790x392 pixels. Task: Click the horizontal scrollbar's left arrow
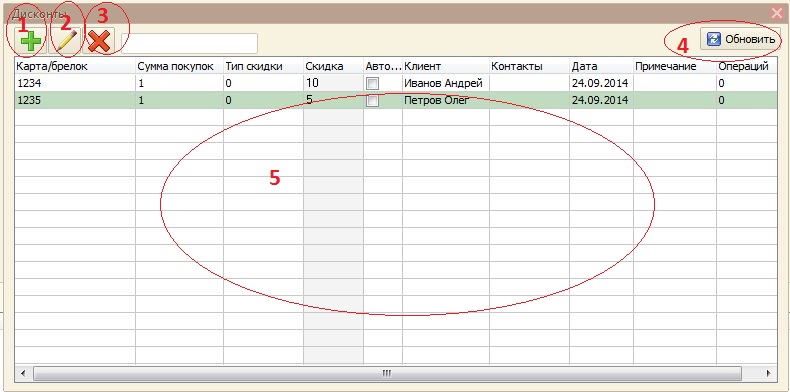[23, 373]
